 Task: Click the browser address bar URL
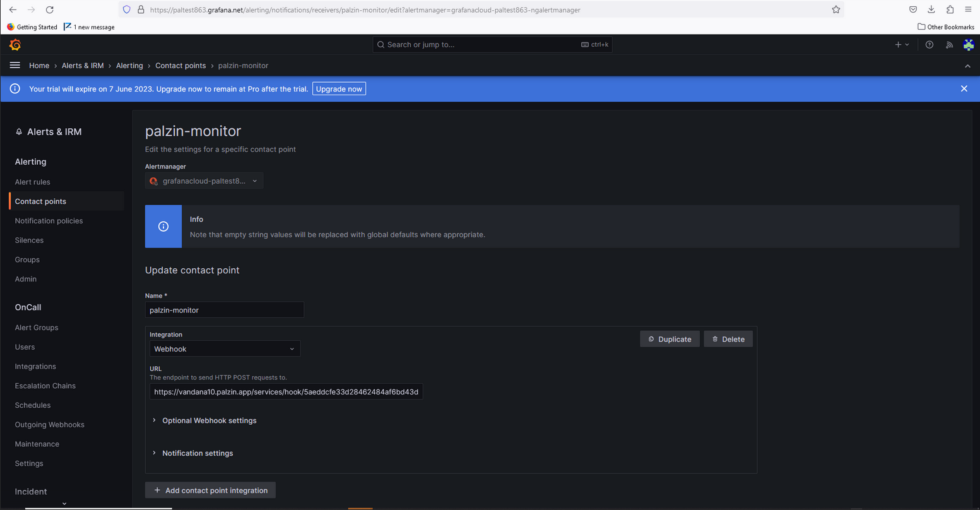click(365, 9)
